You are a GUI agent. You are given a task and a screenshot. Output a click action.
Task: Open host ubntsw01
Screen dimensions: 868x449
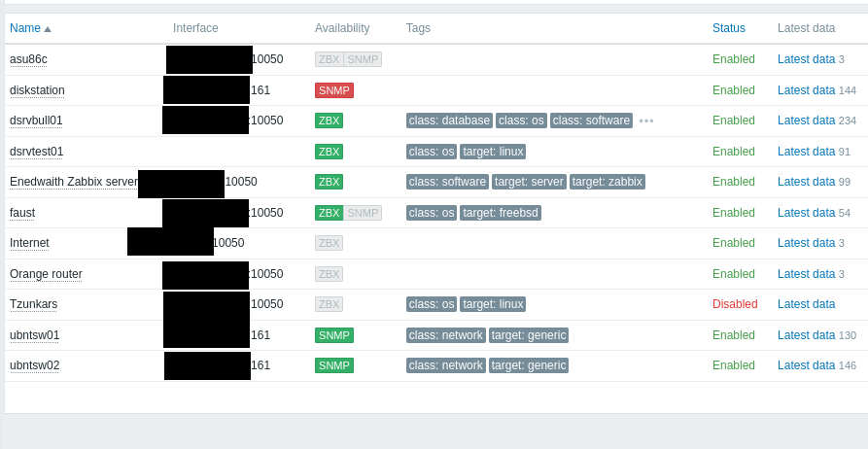(x=34, y=335)
